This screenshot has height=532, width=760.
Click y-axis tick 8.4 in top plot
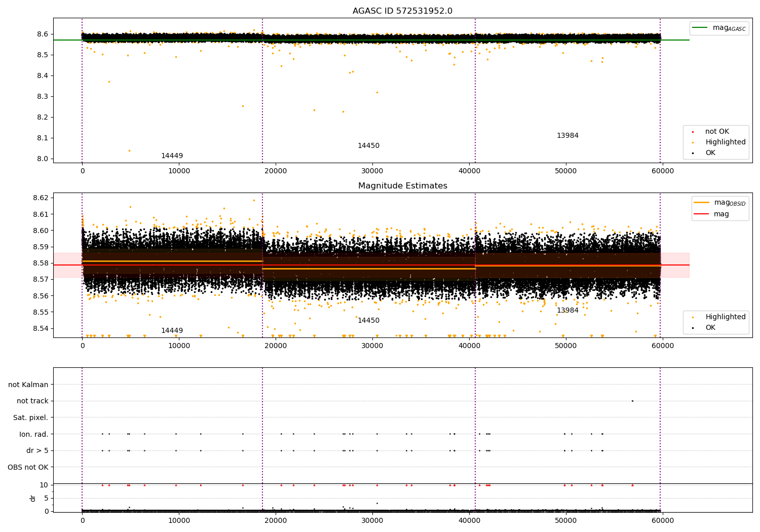pyautogui.click(x=43, y=76)
